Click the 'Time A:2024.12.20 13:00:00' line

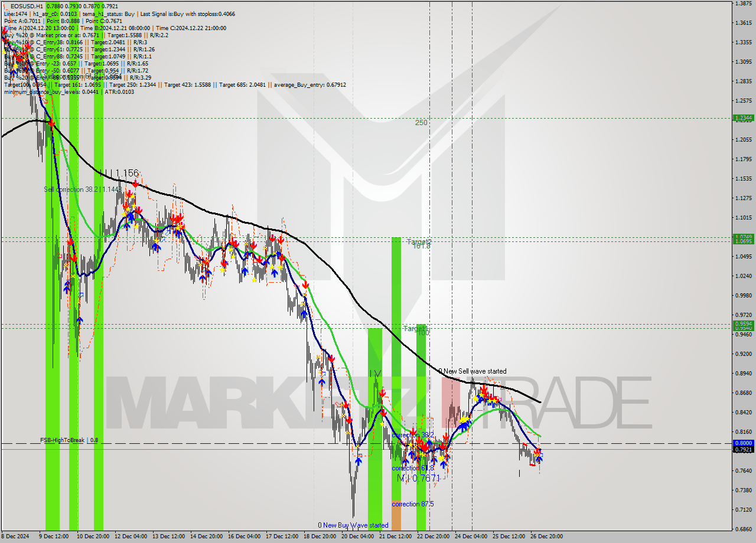pyautogui.click(x=39, y=28)
